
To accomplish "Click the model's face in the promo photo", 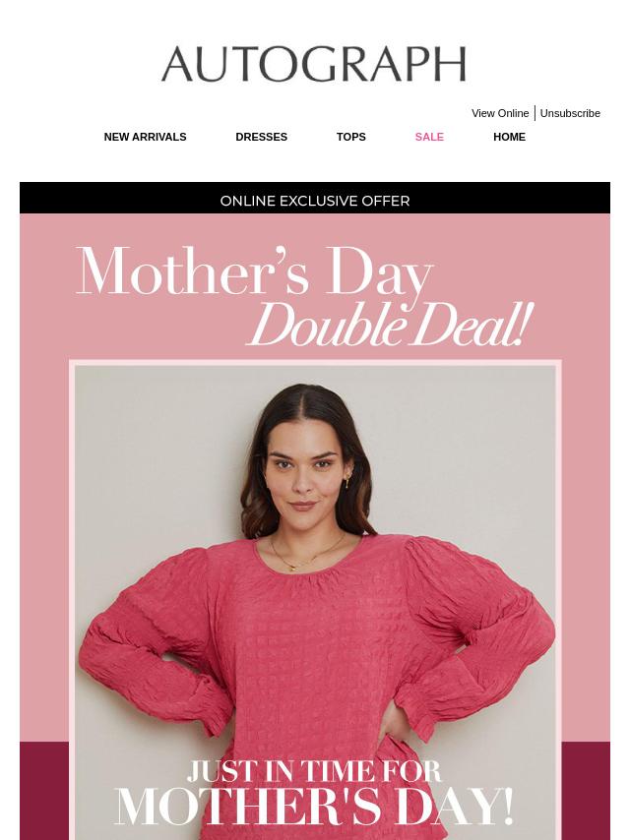I will (303, 466).
